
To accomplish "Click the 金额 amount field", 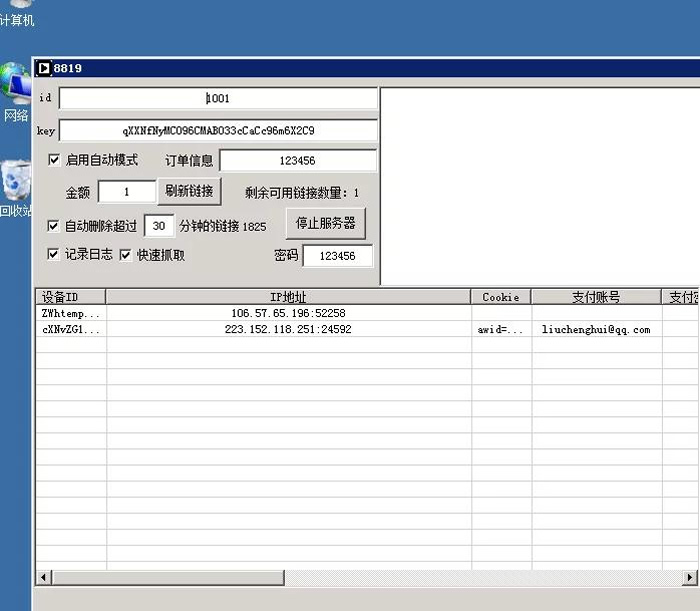I will point(127,192).
